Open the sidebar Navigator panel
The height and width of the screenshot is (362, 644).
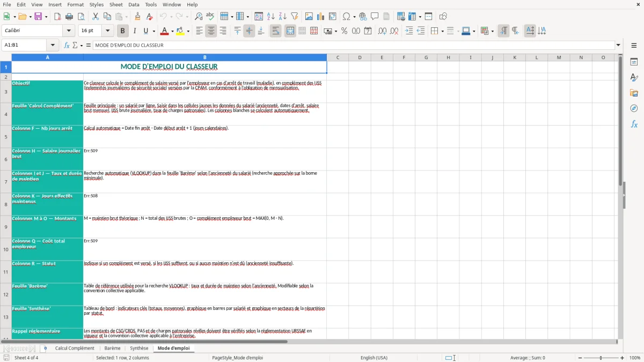(634, 108)
